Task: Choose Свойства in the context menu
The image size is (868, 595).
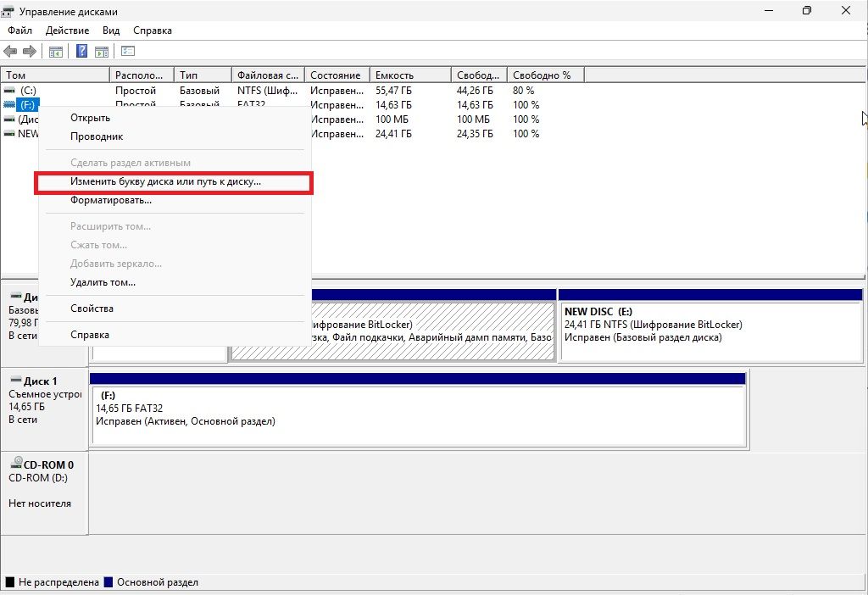Action: pos(175,309)
